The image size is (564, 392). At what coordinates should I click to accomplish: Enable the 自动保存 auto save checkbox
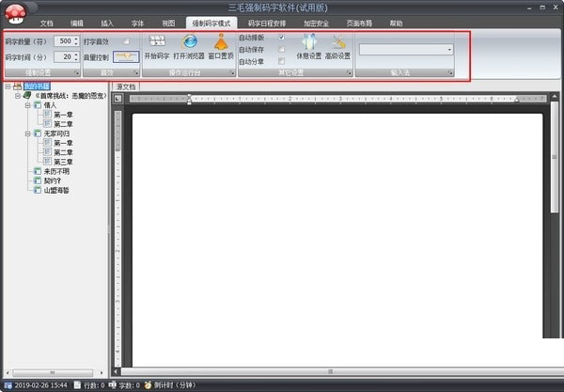[x=281, y=49]
